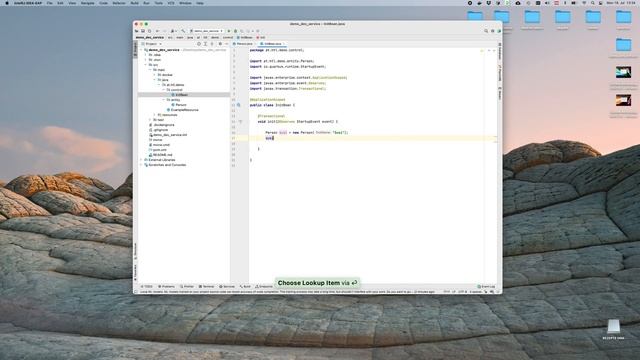The height and width of the screenshot is (360, 640).
Task: Open the TODO tool window button
Action: click(x=148, y=287)
